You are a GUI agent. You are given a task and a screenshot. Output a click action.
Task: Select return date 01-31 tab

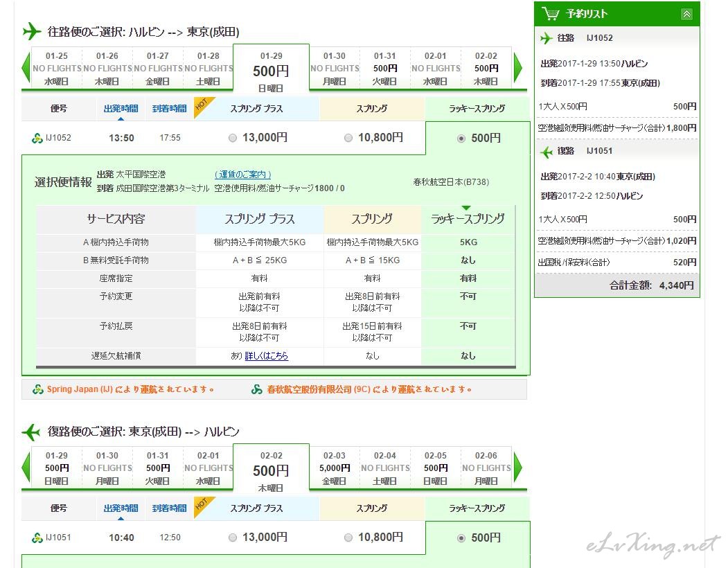pos(158,468)
